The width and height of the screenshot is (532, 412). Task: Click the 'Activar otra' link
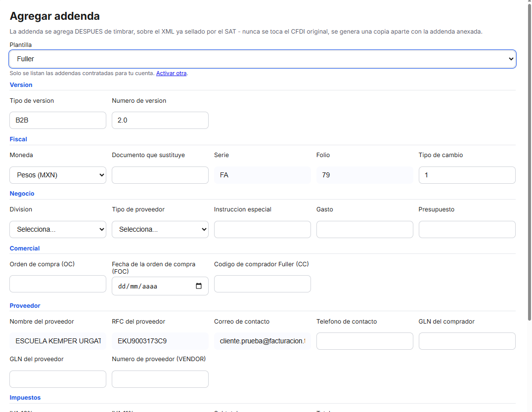(171, 73)
